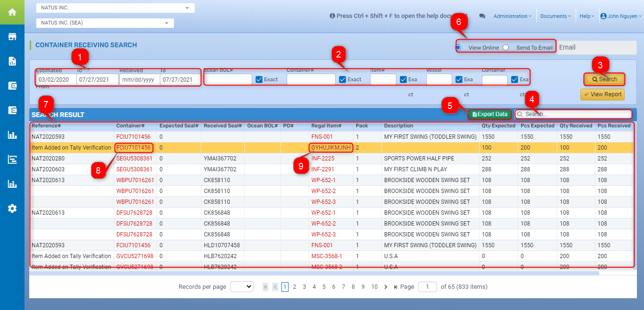The image size is (644, 310).
Task: Jump to last page of results
Action: pyautogui.click(x=395, y=287)
